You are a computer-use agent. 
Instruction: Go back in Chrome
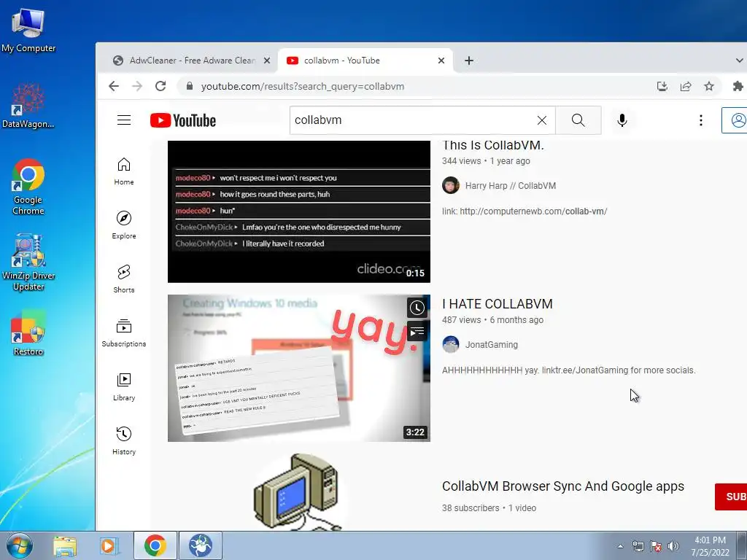[x=113, y=86]
